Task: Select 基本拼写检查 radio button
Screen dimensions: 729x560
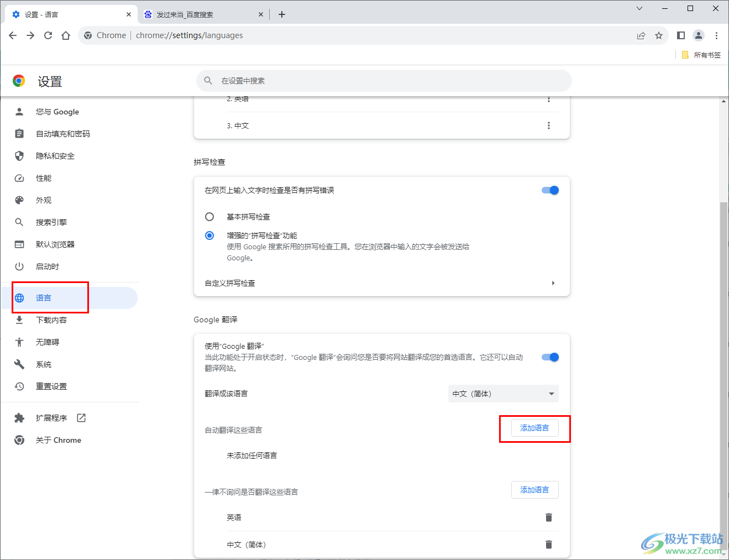Action: tap(209, 217)
